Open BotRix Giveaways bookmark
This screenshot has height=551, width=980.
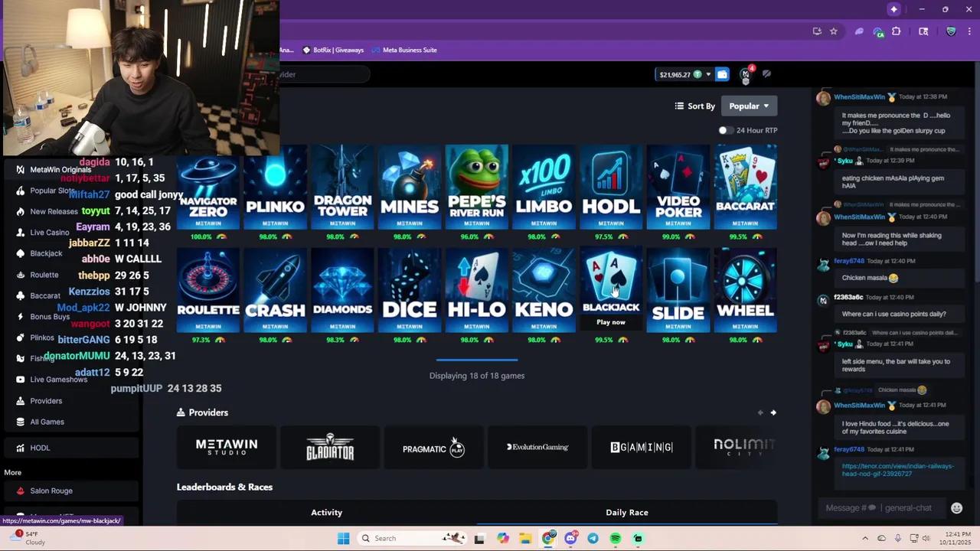pyautogui.click(x=333, y=50)
